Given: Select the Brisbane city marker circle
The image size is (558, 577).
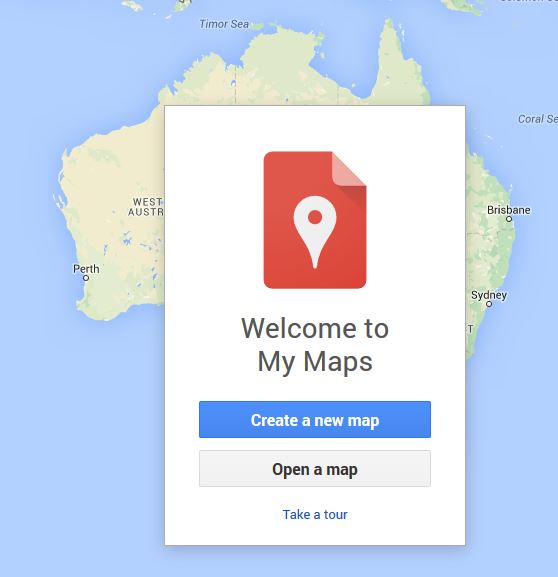Looking at the screenshot, I should [x=509, y=219].
